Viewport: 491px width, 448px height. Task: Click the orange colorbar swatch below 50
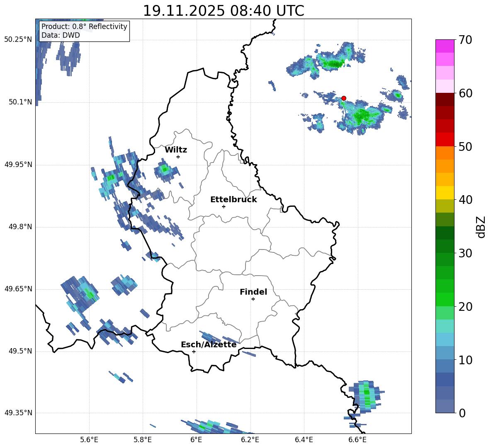point(445,153)
